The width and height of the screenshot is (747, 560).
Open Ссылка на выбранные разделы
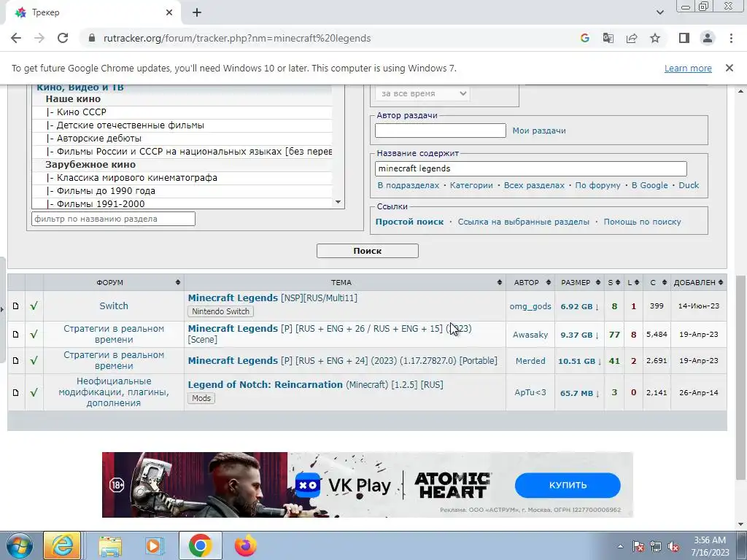coord(523,222)
